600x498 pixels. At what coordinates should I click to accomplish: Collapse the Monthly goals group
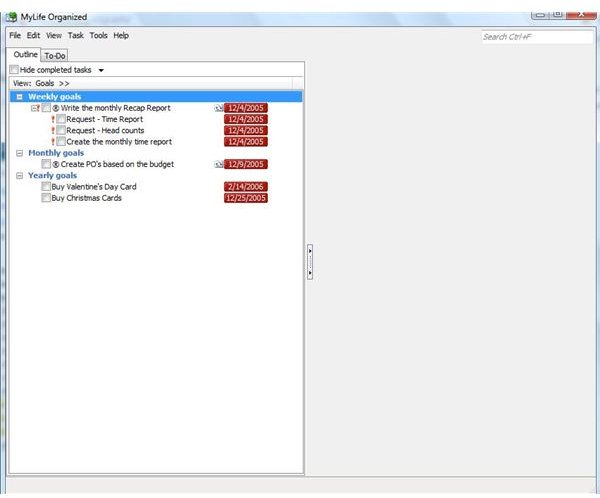click(x=20, y=153)
